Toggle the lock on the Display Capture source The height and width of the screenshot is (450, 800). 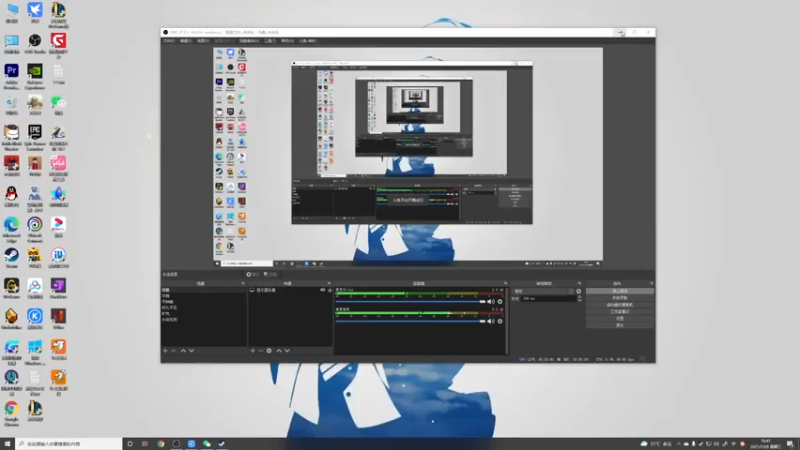click(x=330, y=290)
